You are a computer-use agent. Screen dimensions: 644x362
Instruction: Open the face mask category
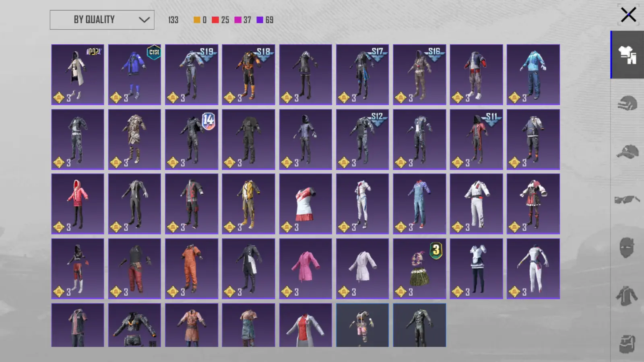point(627,247)
